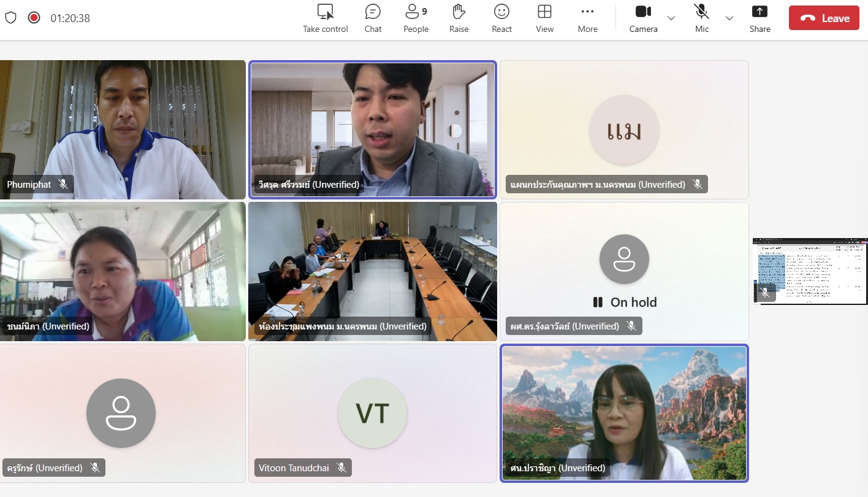Click the shield privacy icon
Viewport: 868px width, 497px height.
point(10,18)
